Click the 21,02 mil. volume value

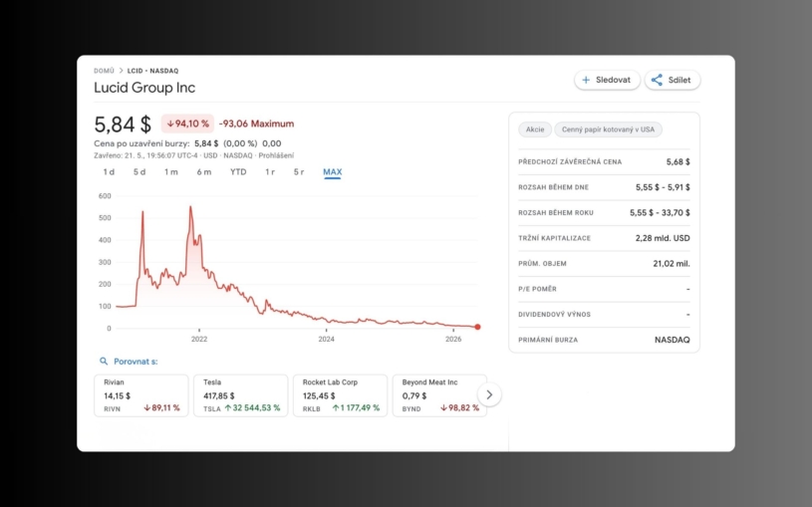point(672,264)
